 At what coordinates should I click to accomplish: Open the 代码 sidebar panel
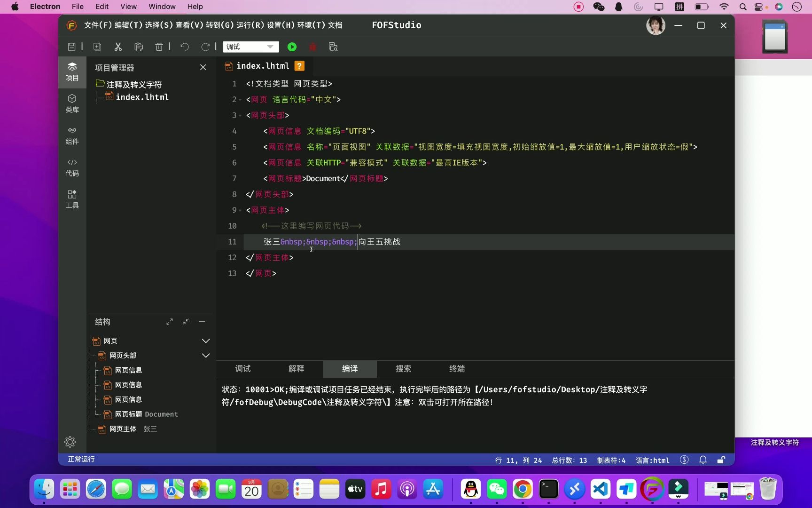click(72, 167)
